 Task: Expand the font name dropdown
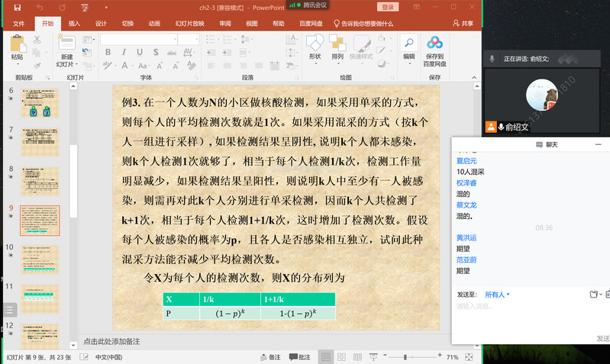pos(174,39)
